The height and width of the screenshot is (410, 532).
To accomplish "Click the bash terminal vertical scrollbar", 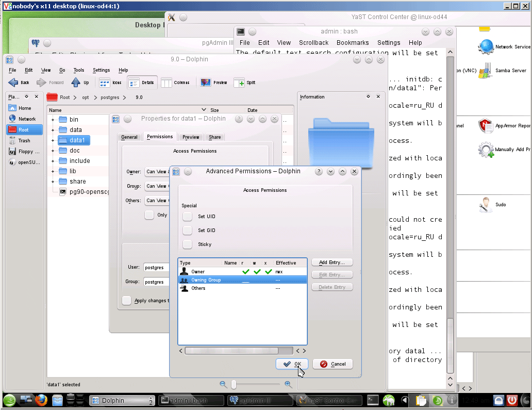I will click(450, 346).
